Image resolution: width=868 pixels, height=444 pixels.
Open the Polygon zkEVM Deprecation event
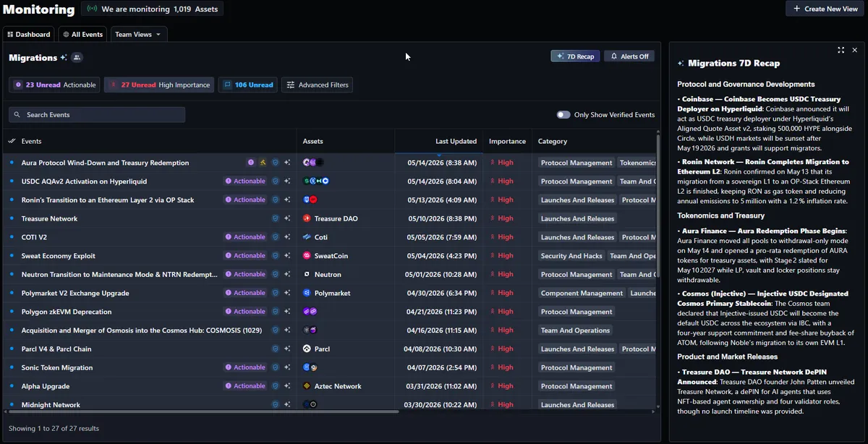click(x=67, y=312)
